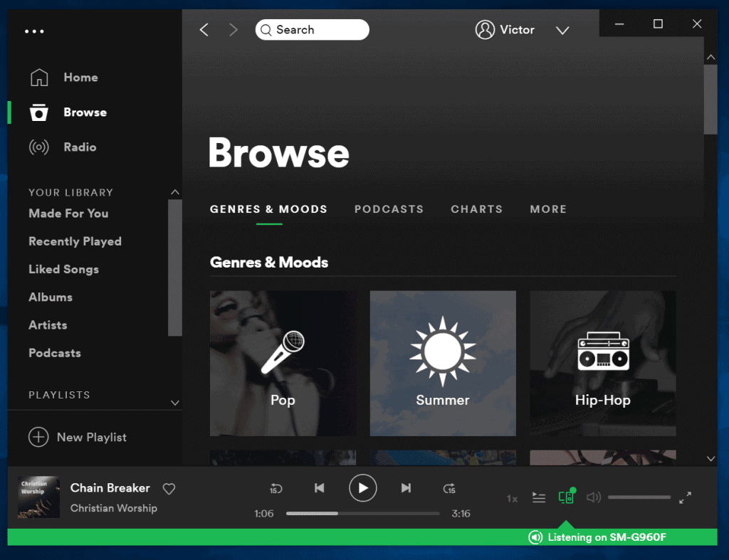Viewport: 729px width, 560px height.
Task: Click the Browse icon in the sidebar
Action: pos(38,112)
